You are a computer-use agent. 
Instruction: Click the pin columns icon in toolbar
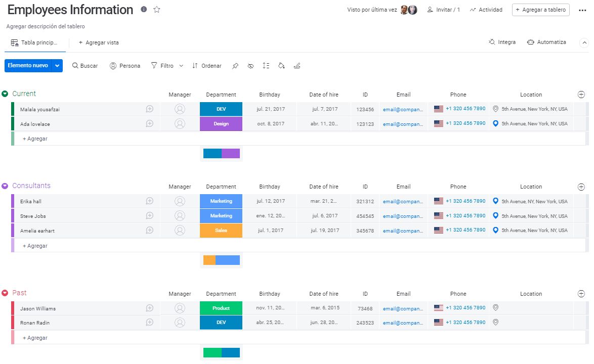point(235,66)
